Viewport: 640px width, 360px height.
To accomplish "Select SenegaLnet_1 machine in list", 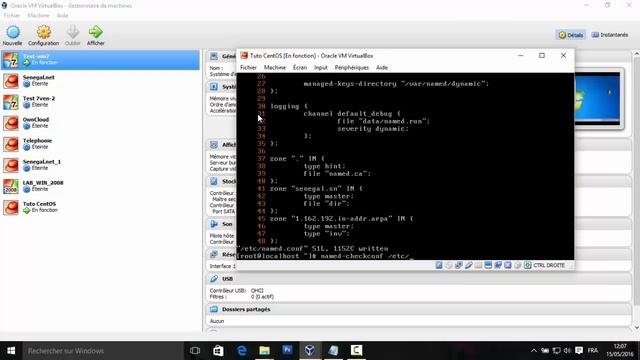I will 100,165.
